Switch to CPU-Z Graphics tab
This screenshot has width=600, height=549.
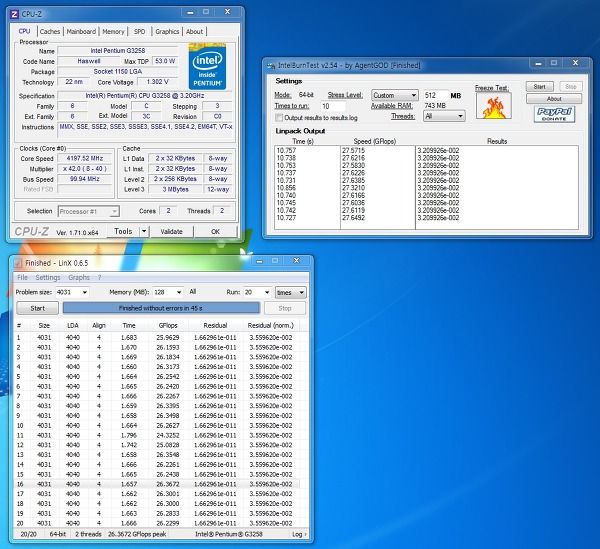167,31
